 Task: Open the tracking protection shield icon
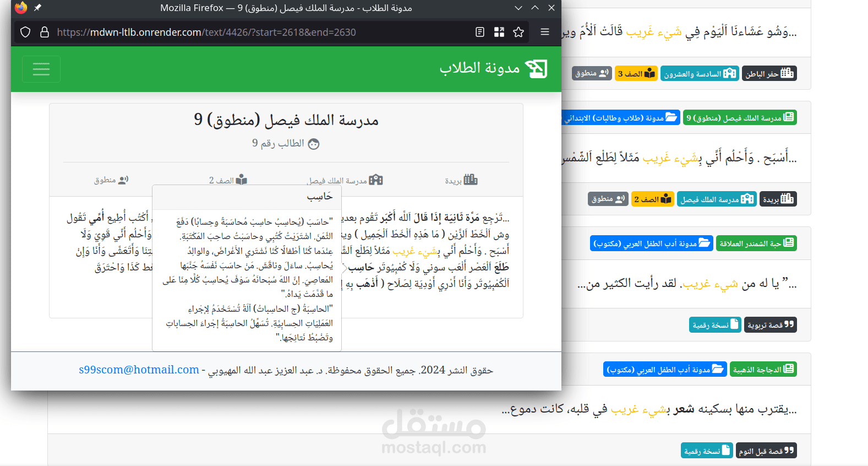click(x=25, y=32)
